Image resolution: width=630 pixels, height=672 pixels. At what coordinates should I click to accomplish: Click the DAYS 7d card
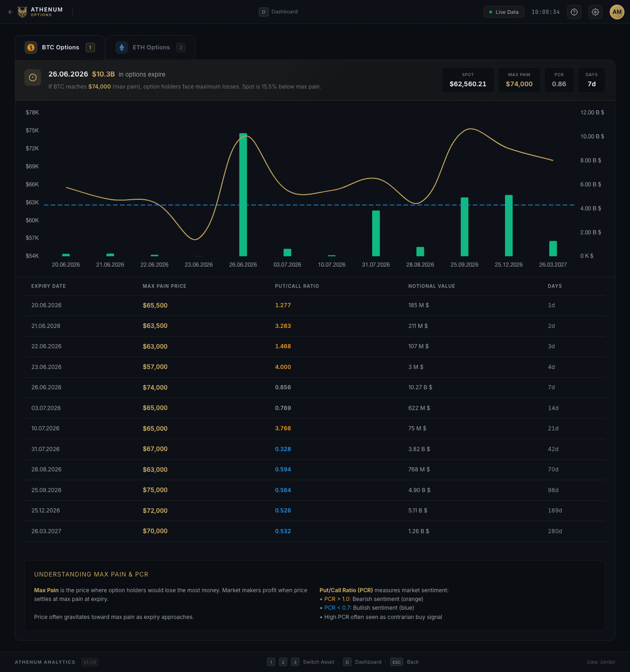[592, 80]
